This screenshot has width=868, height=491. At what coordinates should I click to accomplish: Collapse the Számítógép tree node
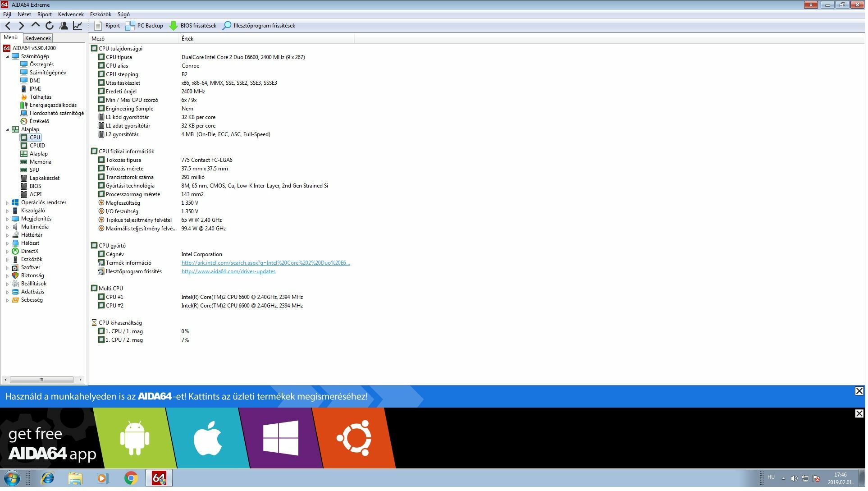coord(7,57)
